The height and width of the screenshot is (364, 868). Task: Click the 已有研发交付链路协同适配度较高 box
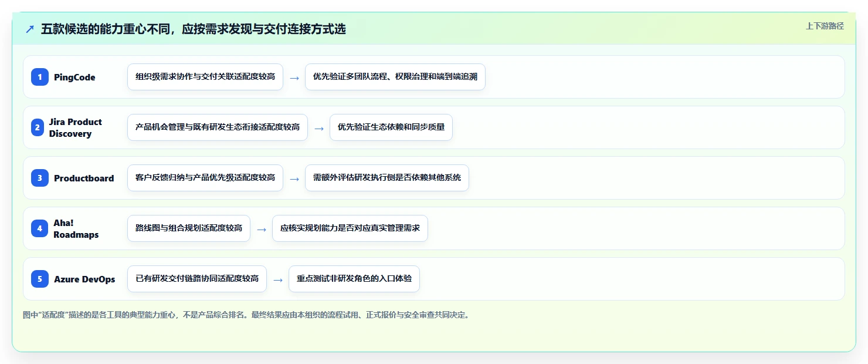pos(197,279)
